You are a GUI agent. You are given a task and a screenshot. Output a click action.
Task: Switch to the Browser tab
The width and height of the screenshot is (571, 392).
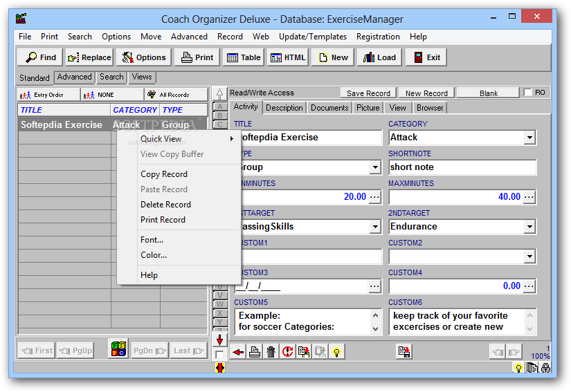pyautogui.click(x=430, y=108)
